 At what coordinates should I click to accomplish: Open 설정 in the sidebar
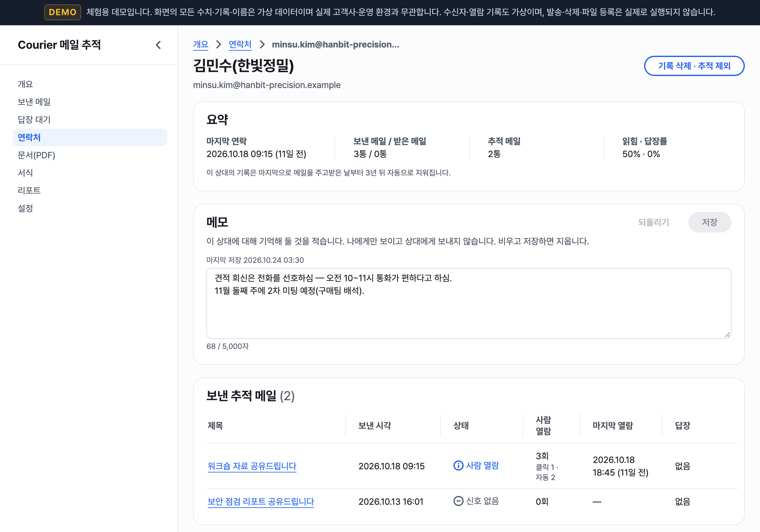point(90,208)
